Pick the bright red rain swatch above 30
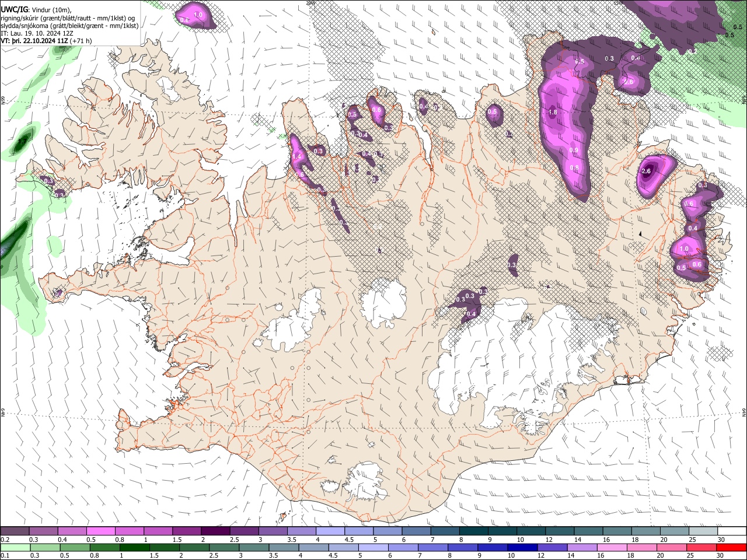 (x=732, y=548)
